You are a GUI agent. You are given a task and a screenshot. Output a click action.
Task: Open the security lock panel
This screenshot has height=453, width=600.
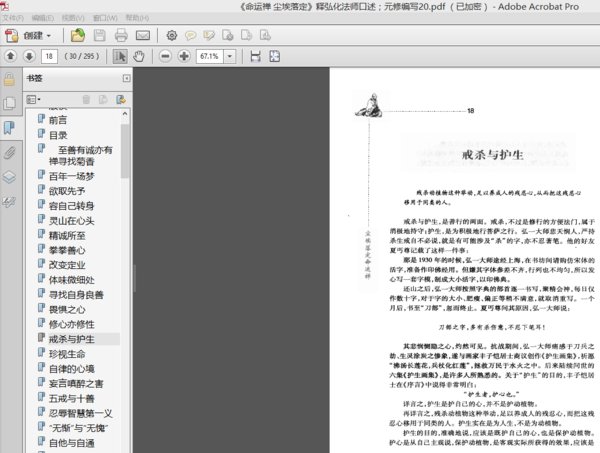9,80
